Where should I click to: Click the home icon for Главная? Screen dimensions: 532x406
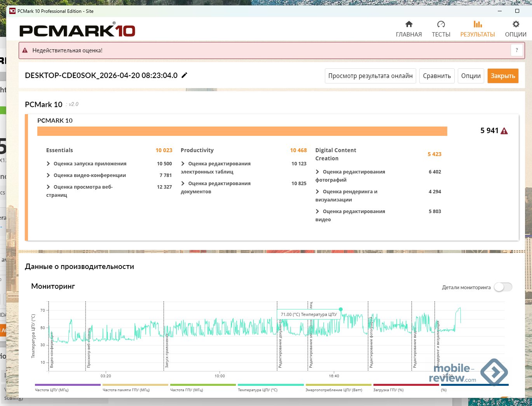[x=409, y=24]
